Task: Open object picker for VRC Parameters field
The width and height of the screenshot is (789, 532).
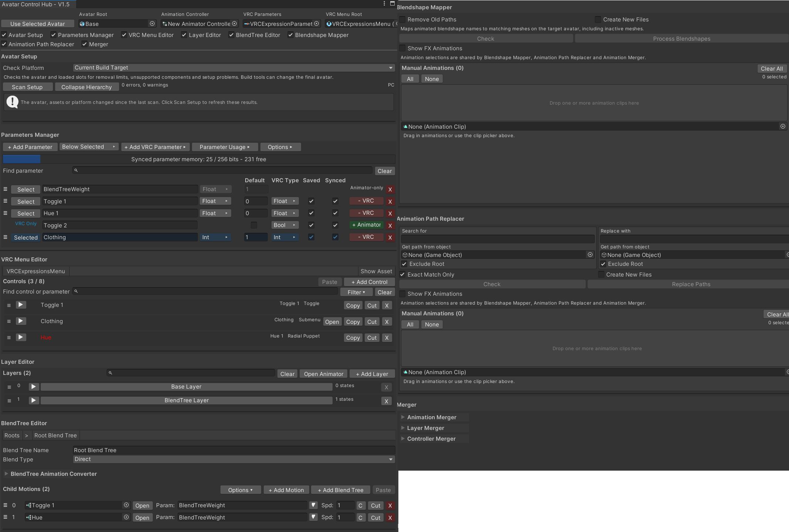Action: 316,24
